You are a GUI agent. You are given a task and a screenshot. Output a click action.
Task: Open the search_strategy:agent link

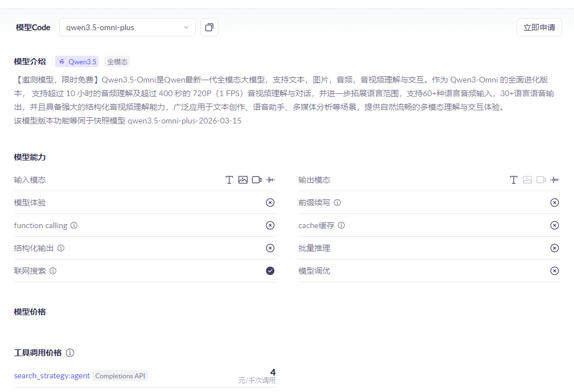tap(52, 376)
